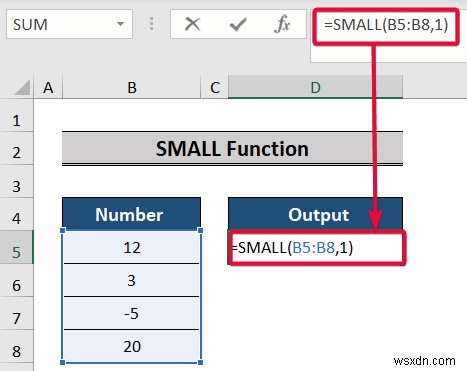467x371 pixels.
Task: Click cell D5 with SMALL formula
Action: [317, 248]
